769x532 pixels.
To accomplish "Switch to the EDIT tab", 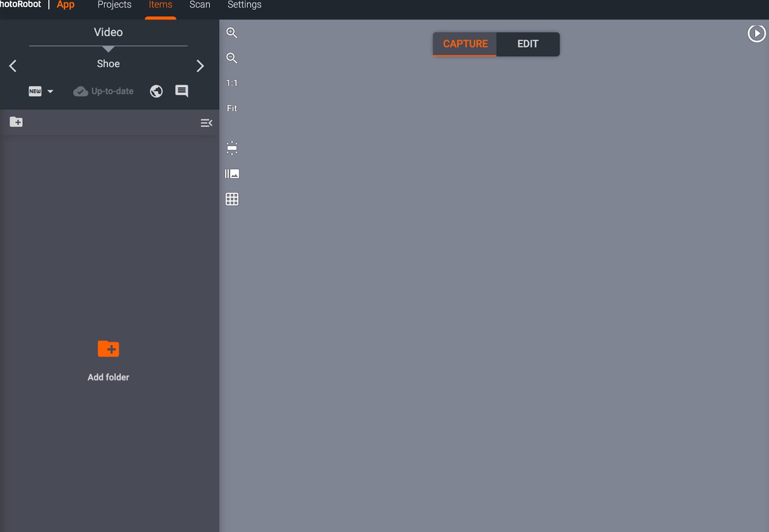I will (x=528, y=44).
